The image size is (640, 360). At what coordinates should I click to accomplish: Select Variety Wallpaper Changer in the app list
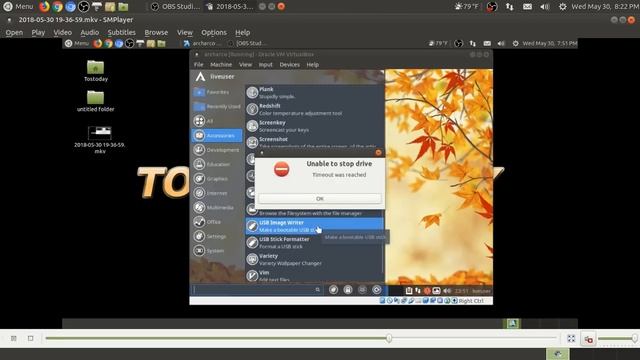(x=314, y=259)
